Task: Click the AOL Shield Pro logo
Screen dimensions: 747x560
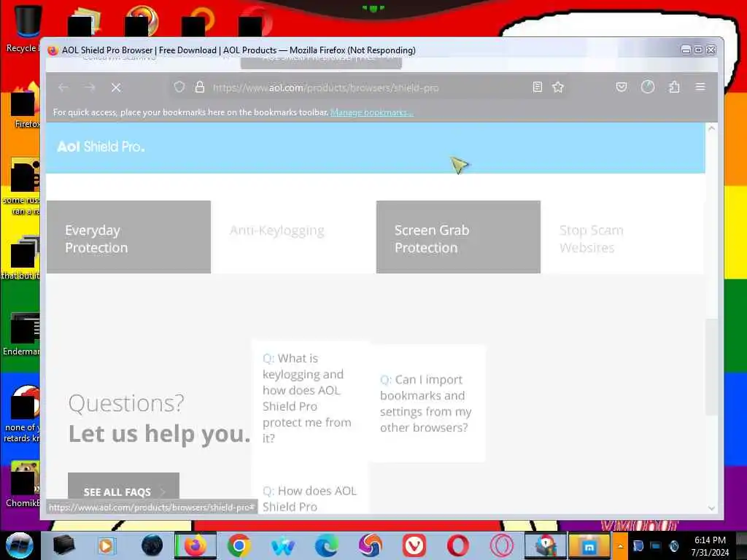Action: [101, 147]
